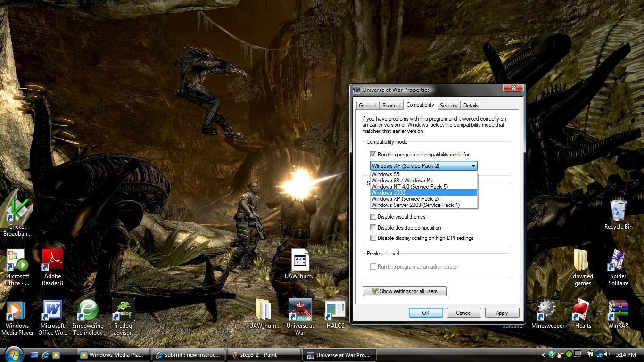Switch to the Details tab
The height and width of the screenshot is (362, 644).
(x=471, y=106)
